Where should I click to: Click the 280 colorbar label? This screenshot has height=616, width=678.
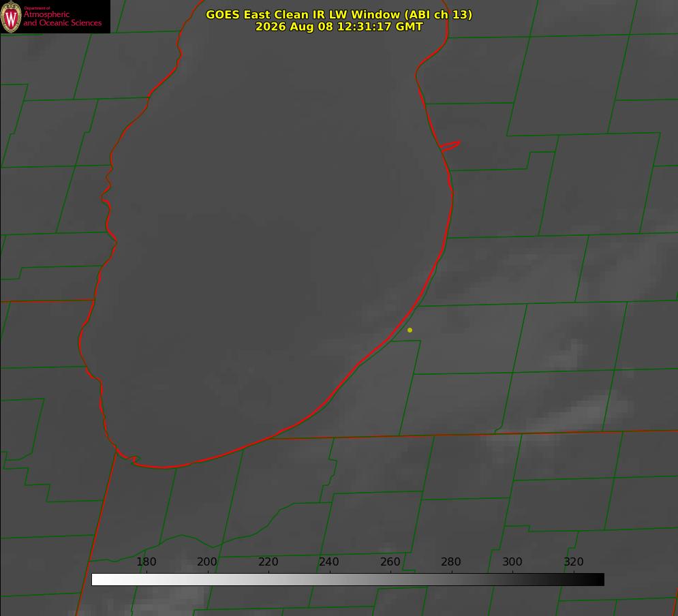451,561
